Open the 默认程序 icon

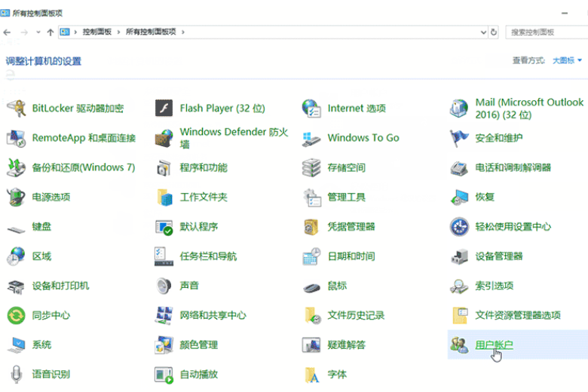(x=164, y=227)
